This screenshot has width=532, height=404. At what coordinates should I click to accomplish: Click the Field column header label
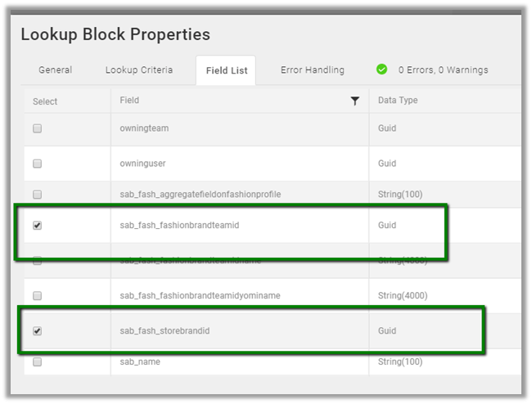[129, 101]
